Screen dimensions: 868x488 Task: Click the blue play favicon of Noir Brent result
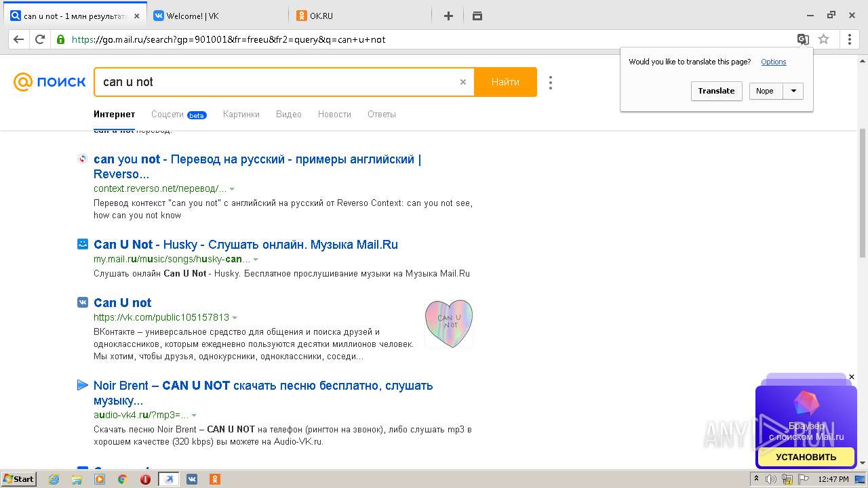point(83,385)
